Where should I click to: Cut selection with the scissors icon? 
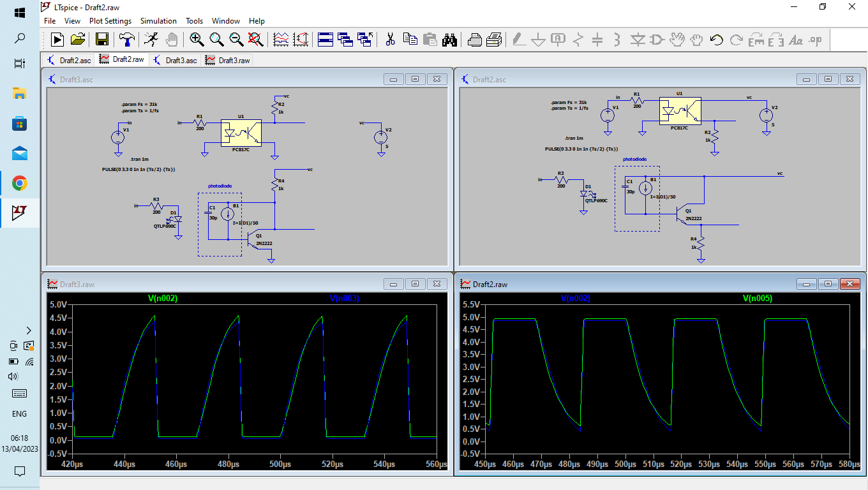[x=390, y=40]
